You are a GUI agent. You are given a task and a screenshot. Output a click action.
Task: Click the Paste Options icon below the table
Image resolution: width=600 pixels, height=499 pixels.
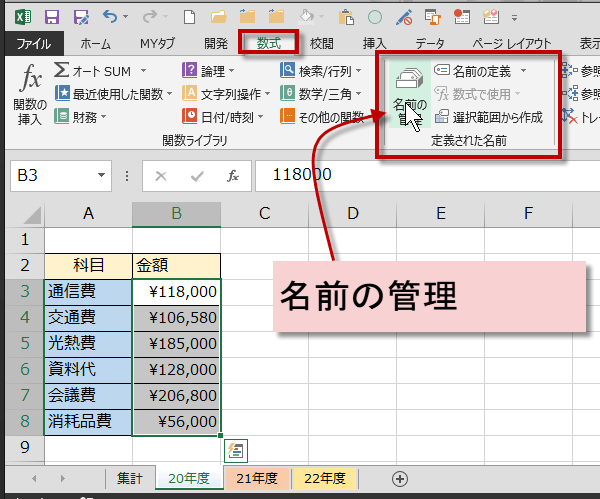[237, 449]
